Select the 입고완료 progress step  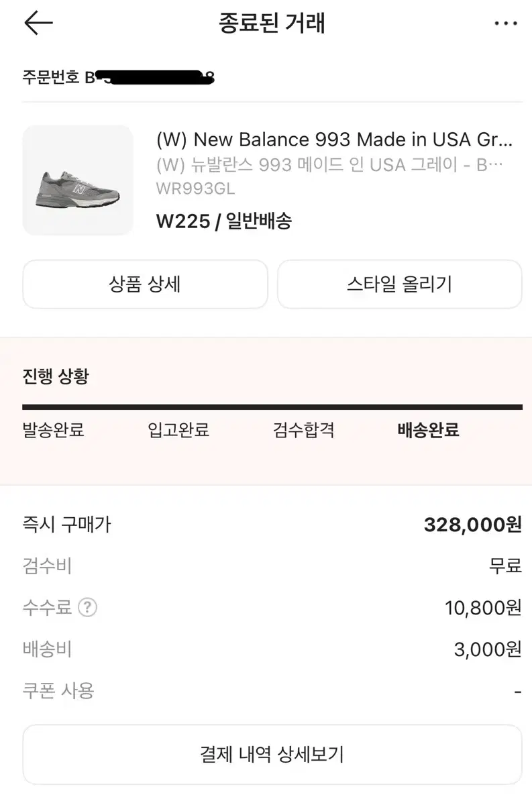click(x=178, y=430)
